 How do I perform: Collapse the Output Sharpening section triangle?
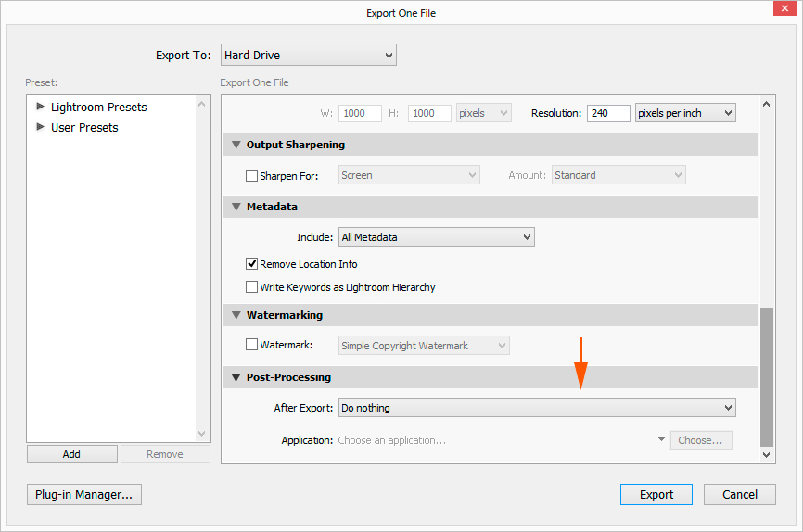[236, 145]
